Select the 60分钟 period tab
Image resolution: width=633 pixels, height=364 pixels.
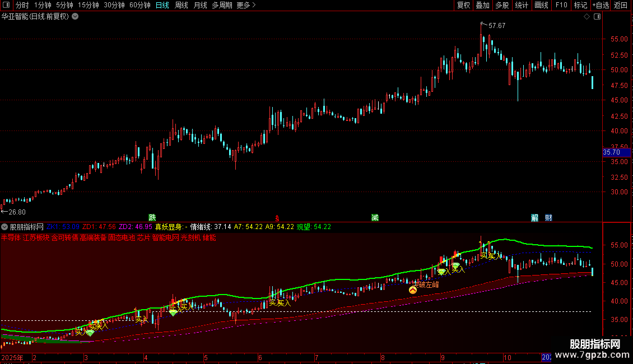[140, 5]
